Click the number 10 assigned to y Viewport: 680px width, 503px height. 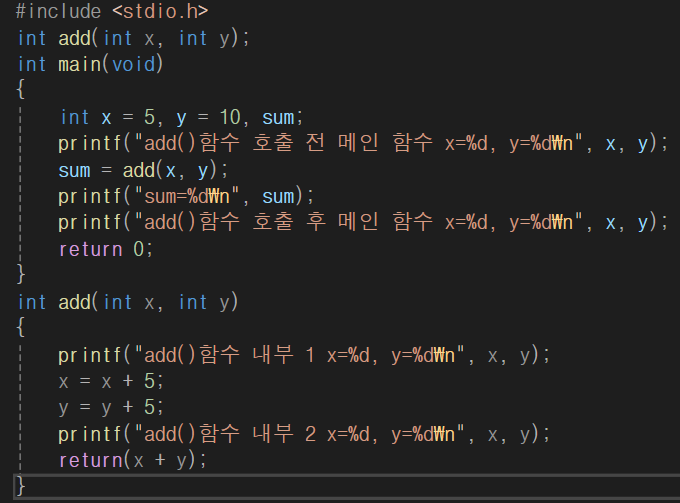tap(230, 118)
